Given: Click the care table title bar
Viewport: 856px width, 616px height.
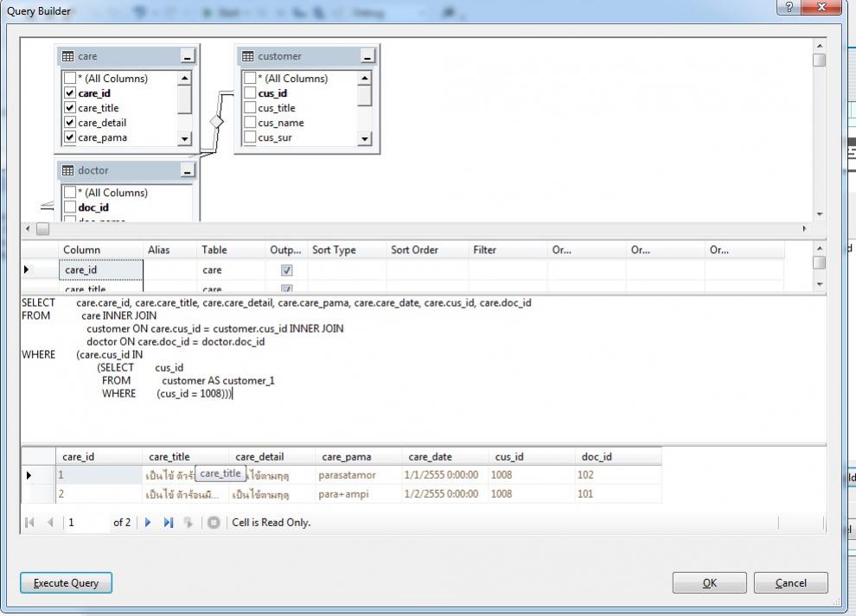Looking at the screenshot, I should point(126,56).
